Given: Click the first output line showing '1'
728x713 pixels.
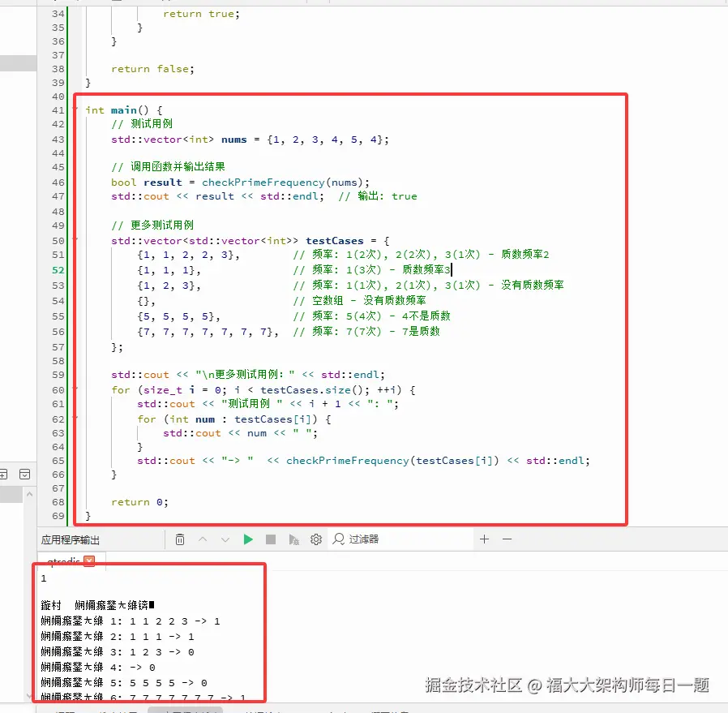Looking at the screenshot, I should coord(44,578).
